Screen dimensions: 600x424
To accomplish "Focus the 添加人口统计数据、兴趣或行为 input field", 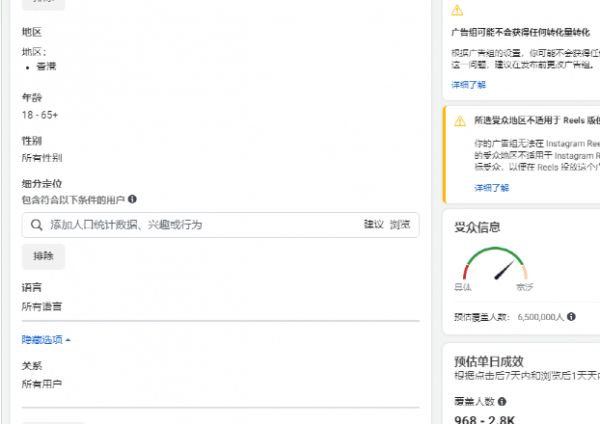I will (x=200, y=225).
